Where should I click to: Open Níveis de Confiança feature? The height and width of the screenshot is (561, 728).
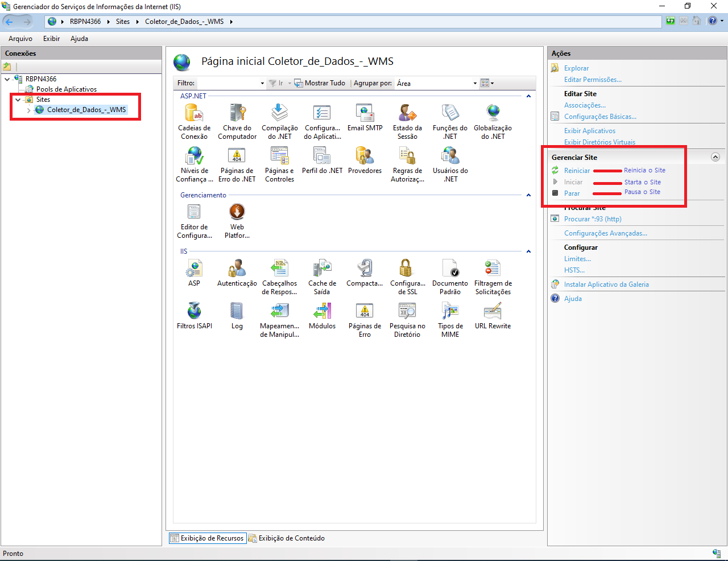pos(195,164)
